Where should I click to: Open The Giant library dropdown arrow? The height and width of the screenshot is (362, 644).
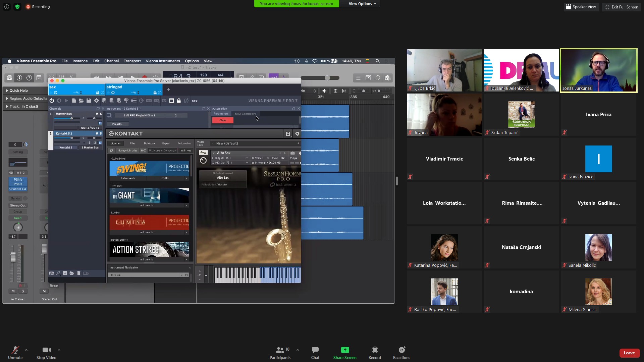pyautogui.click(x=186, y=205)
